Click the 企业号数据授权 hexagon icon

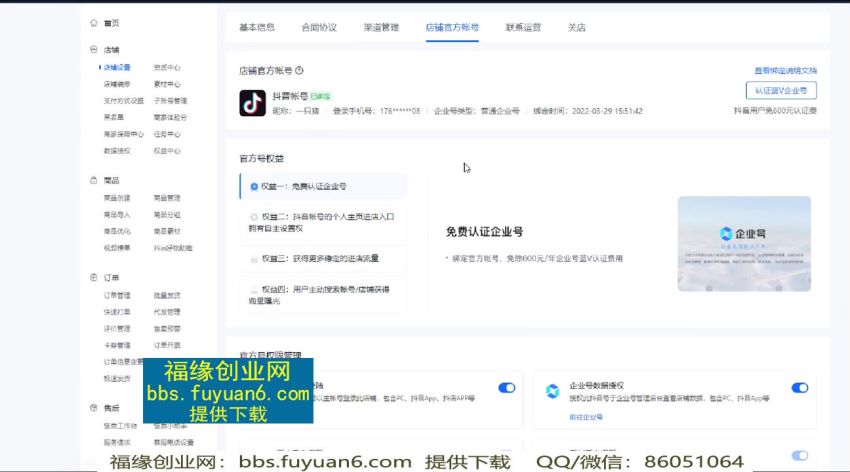point(552,391)
